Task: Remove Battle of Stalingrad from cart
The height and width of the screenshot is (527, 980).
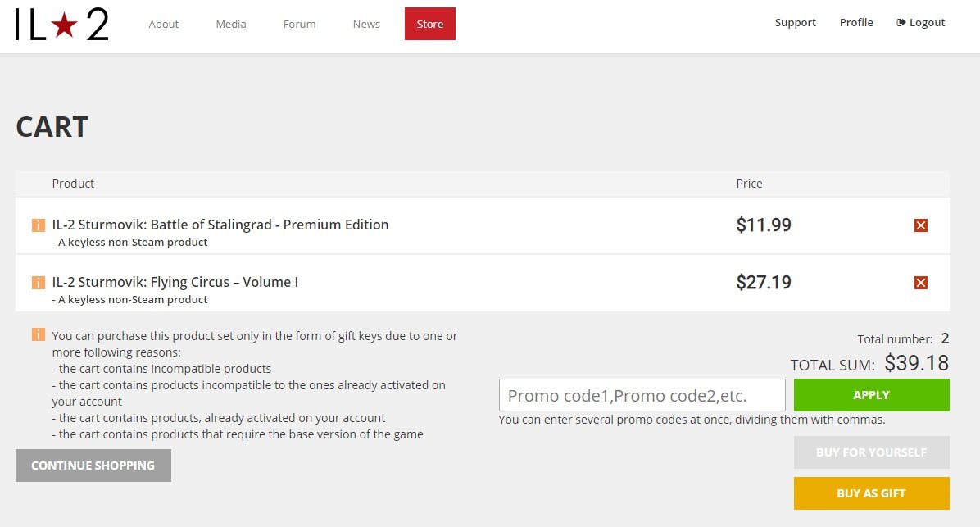Action: click(x=920, y=225)
